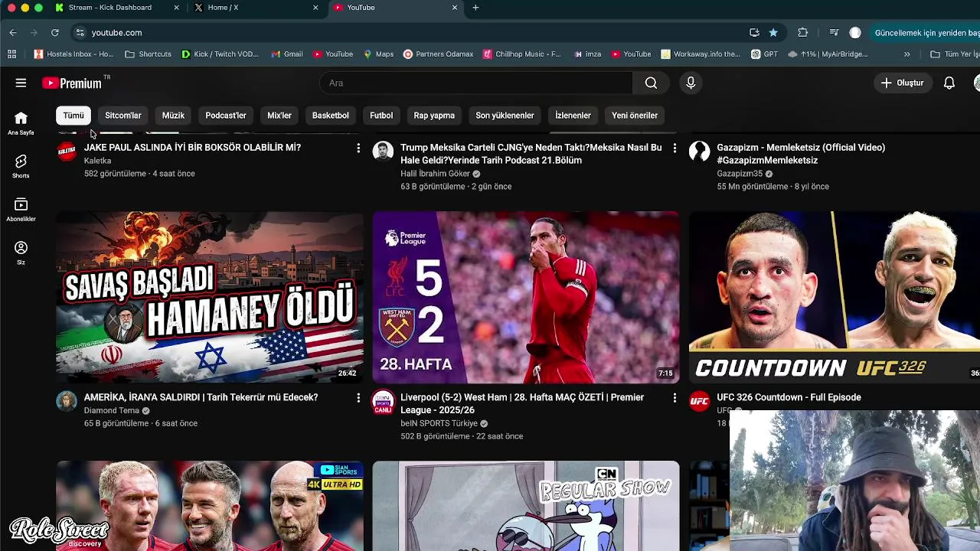Open the Chillhop Music bookmark
Image resolution: width=980 pixels, height=551 pixels.
(x=521, y=54)
